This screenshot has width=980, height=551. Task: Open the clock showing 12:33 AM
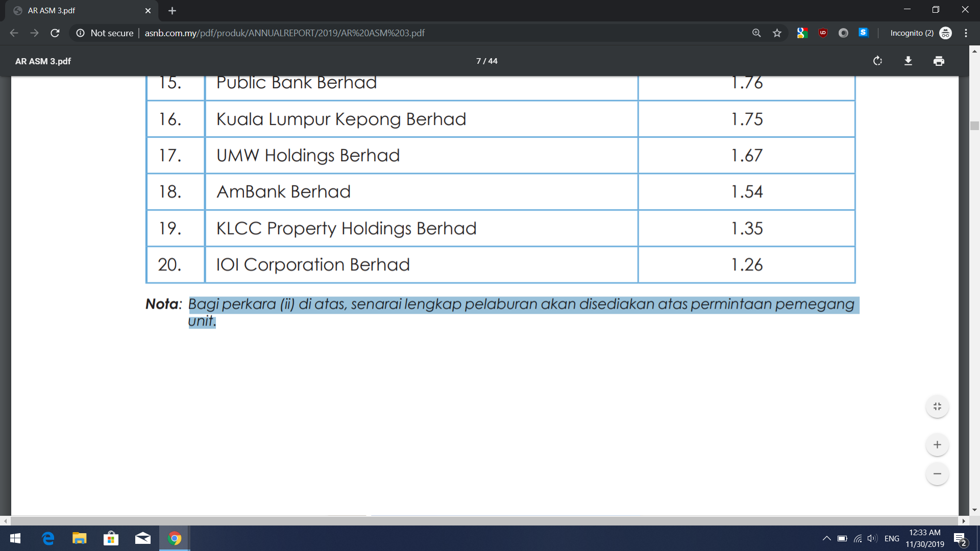tap(924, 538)
